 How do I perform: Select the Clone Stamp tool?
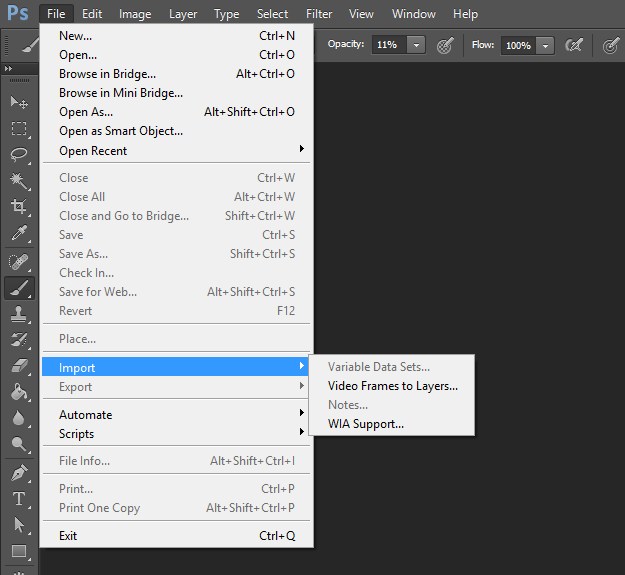[x=19, y=314]
